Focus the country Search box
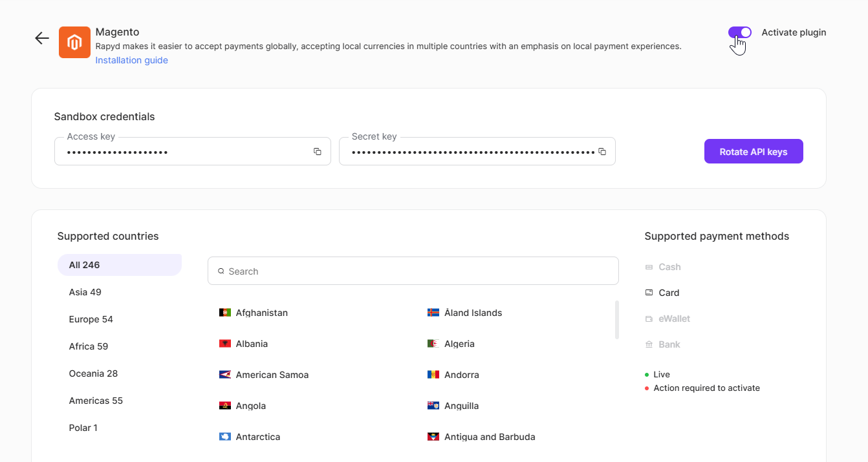 [x=413, y=271]
